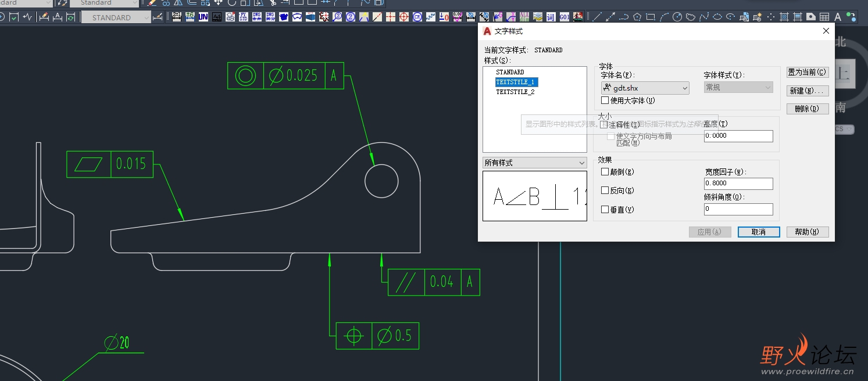Click the 取消 cancel button
The height and width of the screenshot is (381, 868).
click(758, 232)
